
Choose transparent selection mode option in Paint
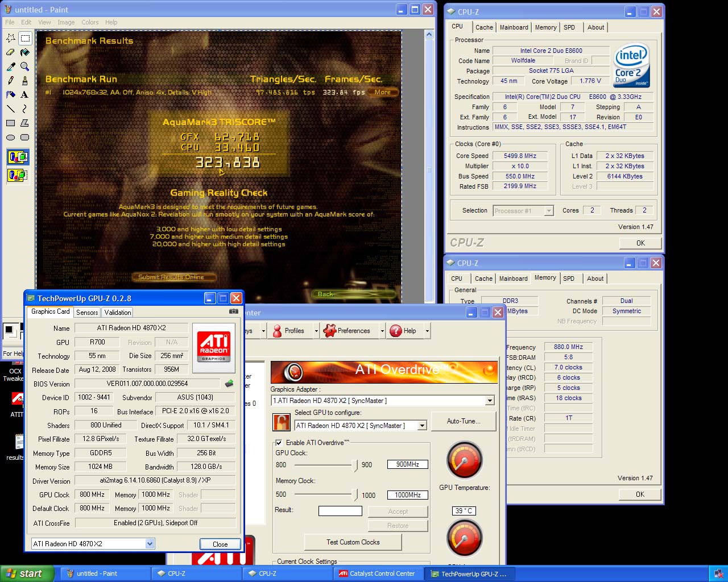(x=18, y=175)
